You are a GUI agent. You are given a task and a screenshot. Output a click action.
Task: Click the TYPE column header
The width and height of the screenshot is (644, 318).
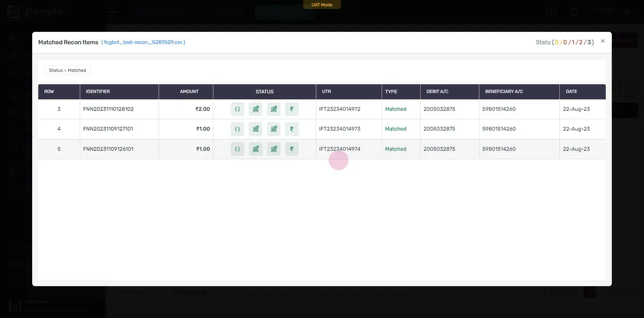coord(401,91)
